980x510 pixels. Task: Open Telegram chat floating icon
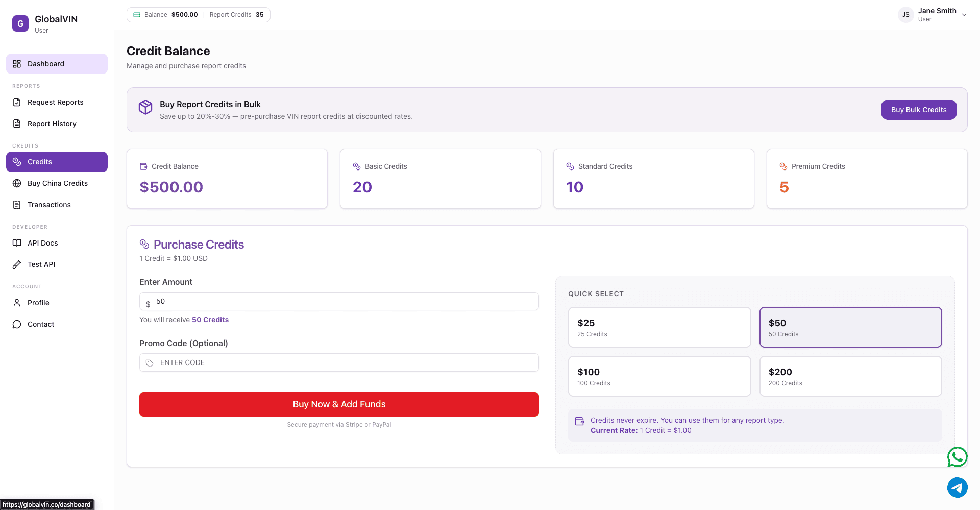tap(957, 488)
